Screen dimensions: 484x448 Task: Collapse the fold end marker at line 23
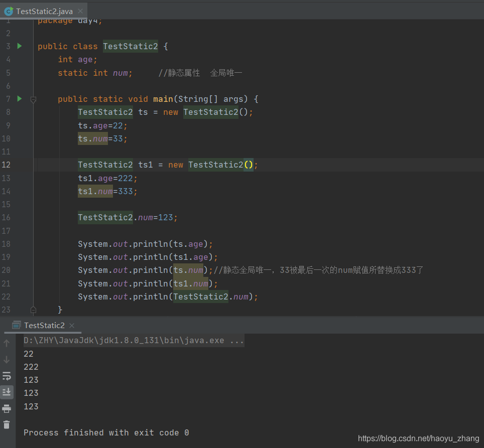pyautogui.click(x=33, y=310)
